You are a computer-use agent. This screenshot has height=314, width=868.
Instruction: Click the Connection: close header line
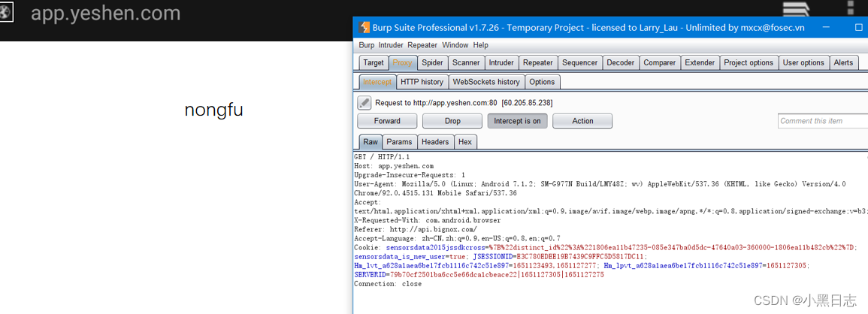pos(388,283)
